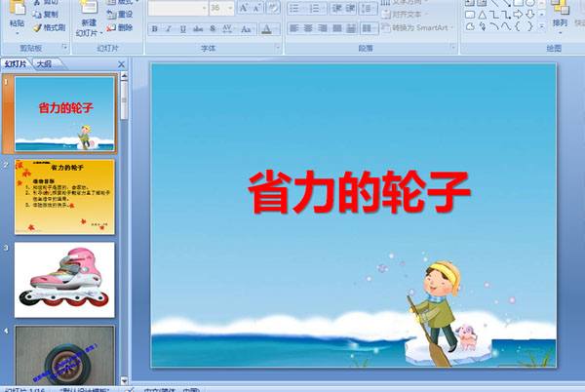Screen dimensions: 585x392
Task: Select the Slides (幻灯片) pane tab
Action: [x=16, y=64]
